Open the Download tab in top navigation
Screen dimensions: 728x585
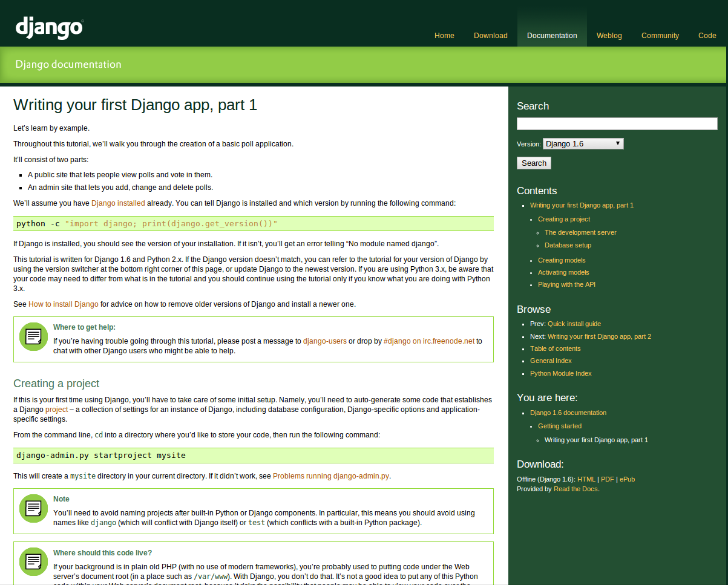click(490, 36)
